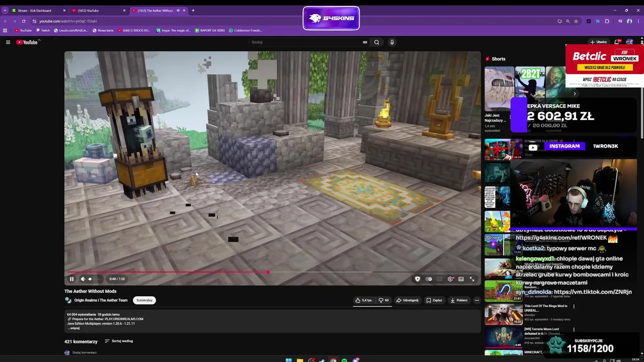This screenshot has height=362, width=644.
Task: Open a new browser tab
Action: [193, 11]
